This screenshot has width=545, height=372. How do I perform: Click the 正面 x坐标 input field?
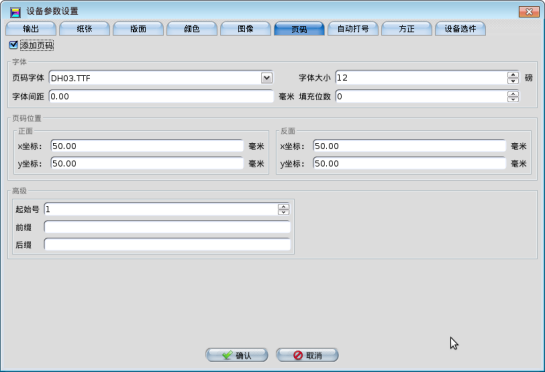pos(147,146)
